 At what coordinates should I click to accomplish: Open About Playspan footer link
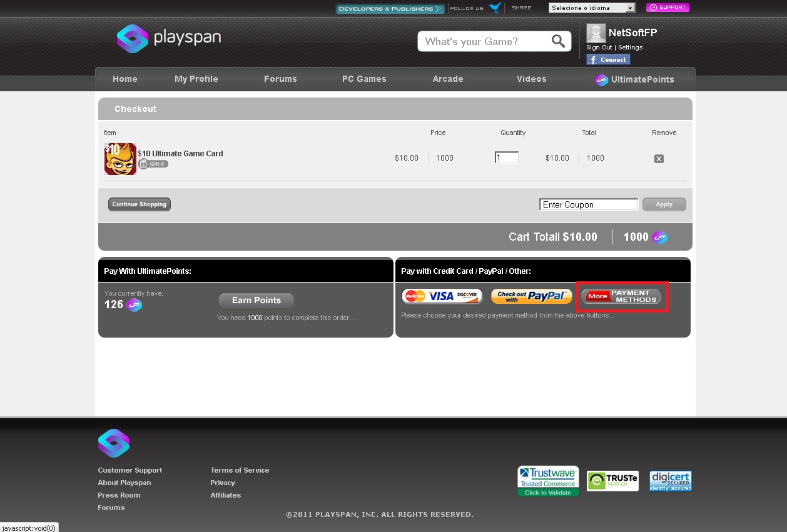[x=124, y=483]
